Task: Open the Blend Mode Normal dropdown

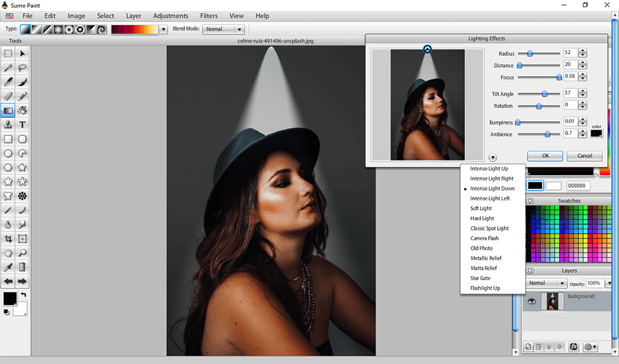Action: [x=224, y=29]
